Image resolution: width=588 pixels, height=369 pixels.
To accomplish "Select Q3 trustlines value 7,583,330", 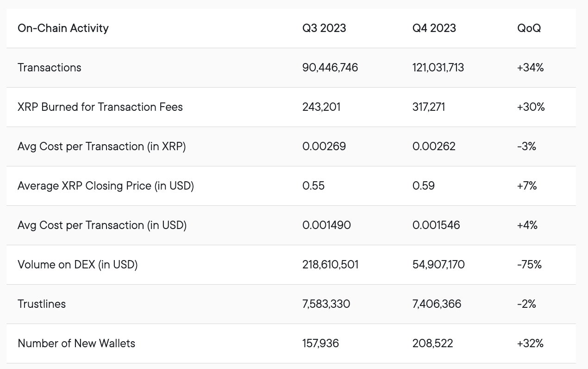I will coord(326,304).
